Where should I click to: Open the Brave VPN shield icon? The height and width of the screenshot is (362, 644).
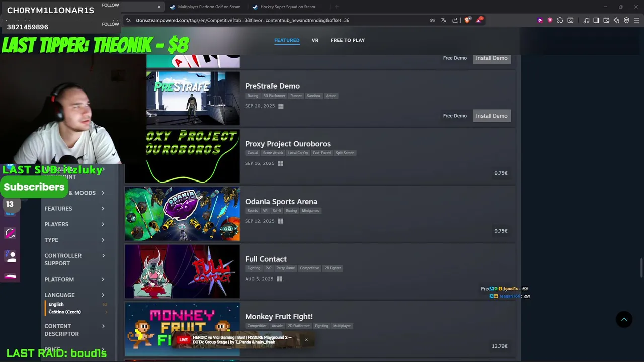(626, 20)
